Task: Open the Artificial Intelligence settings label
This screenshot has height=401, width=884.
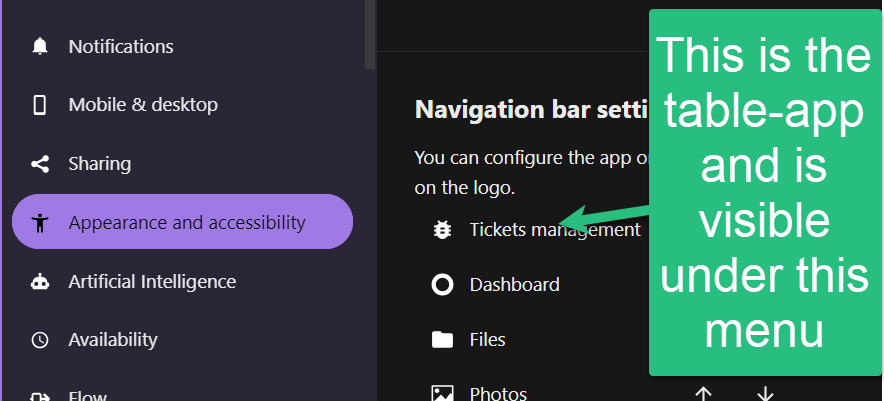Action: [152, 282]
